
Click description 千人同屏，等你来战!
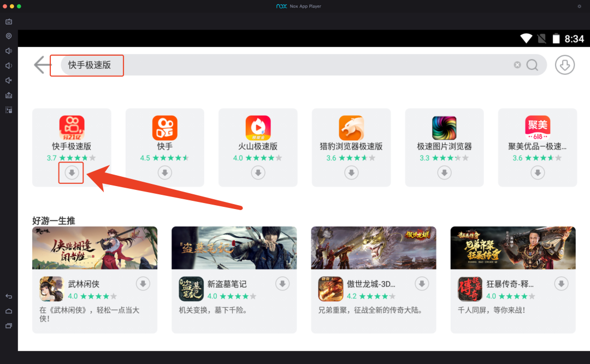pyautogui.click(x=491, y=310)
